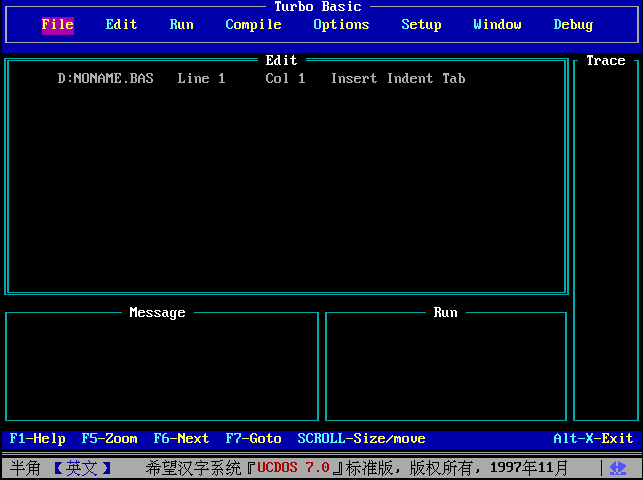Click the F7-Goto shortcut

253,439
